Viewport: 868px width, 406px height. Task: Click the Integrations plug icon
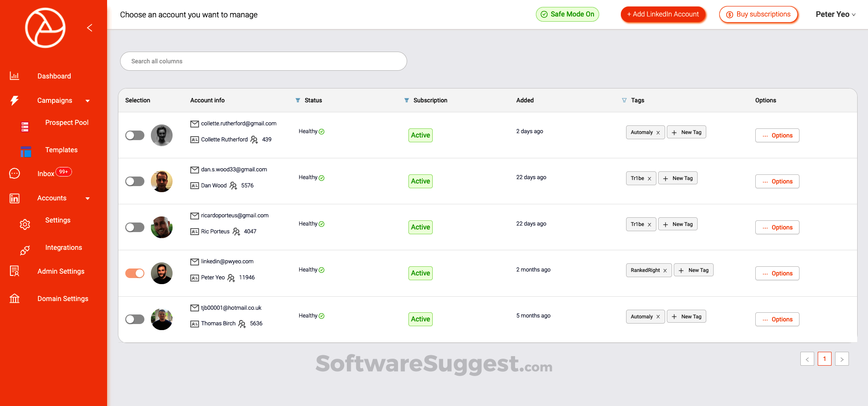pos(25,250)
